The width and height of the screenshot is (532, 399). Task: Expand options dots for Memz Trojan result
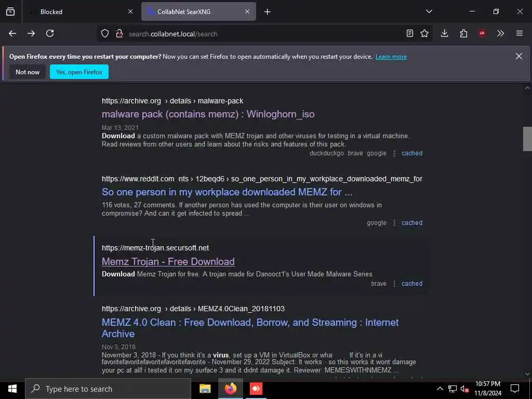tap(394, 284)
